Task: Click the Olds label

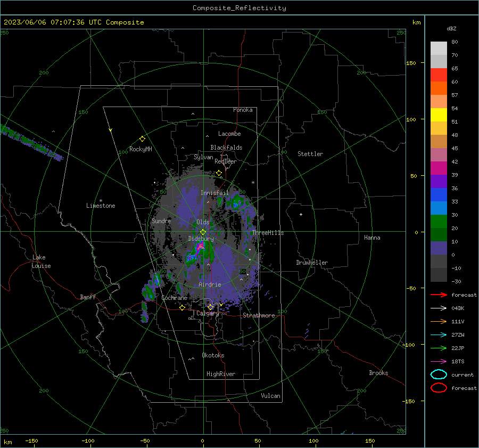Action: [x=203, y=222]
